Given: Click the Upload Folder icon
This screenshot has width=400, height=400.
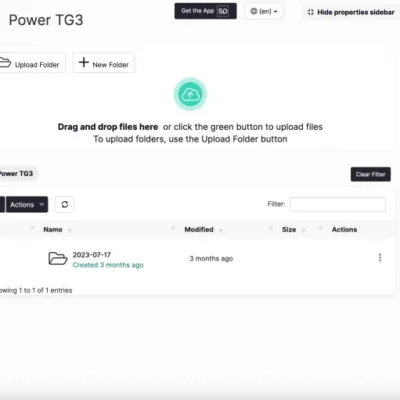Looking at the screenshot, I should 5,63.
